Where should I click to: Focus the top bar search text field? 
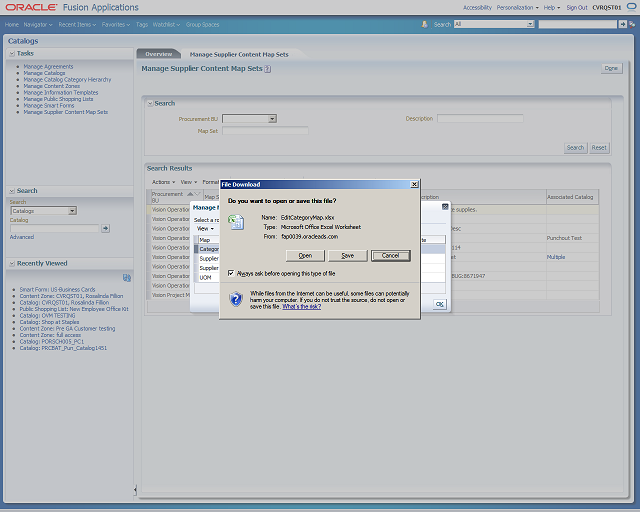tap(578, 24)
